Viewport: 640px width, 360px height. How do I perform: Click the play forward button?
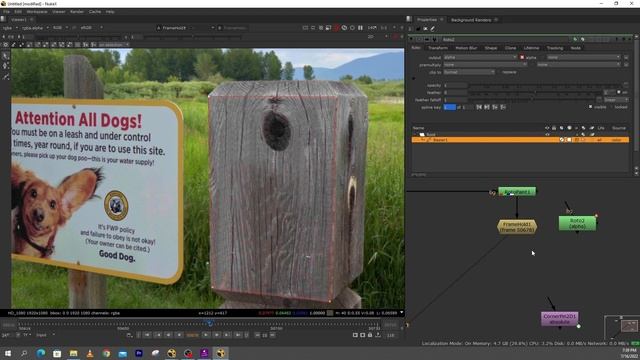point(206,335)
